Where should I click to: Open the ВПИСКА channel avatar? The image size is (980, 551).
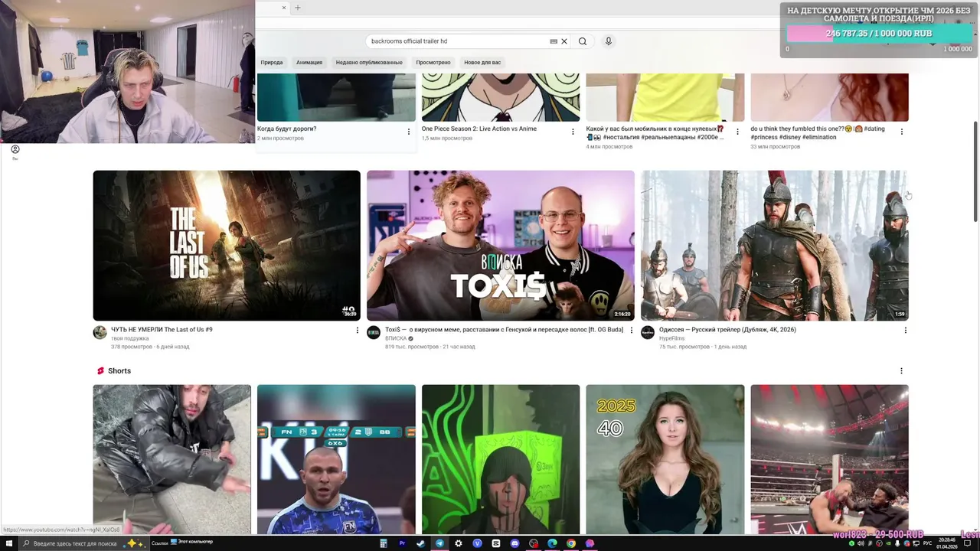pos(374,332)
